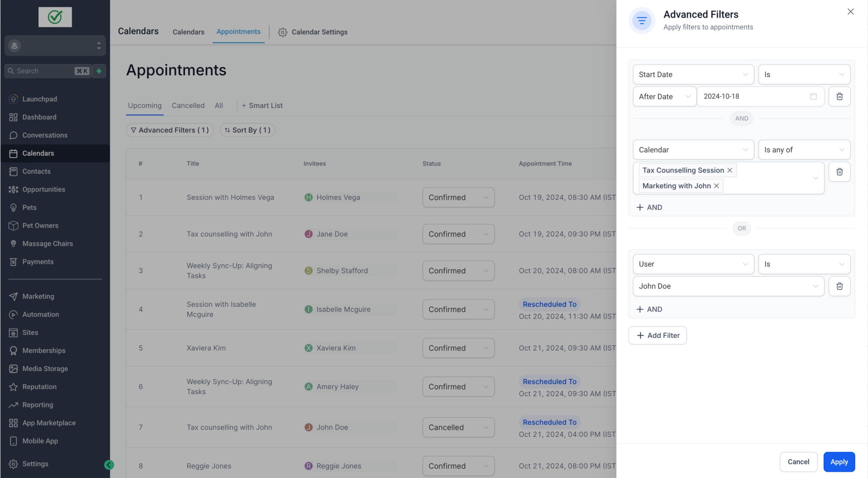Close the Advanced Filters panel
868x478 pixels.
[x=850, y=12]
